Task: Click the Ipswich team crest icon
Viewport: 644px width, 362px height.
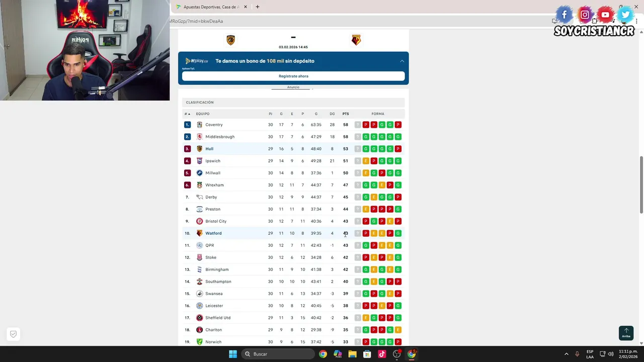Action: tap(200, 161)
